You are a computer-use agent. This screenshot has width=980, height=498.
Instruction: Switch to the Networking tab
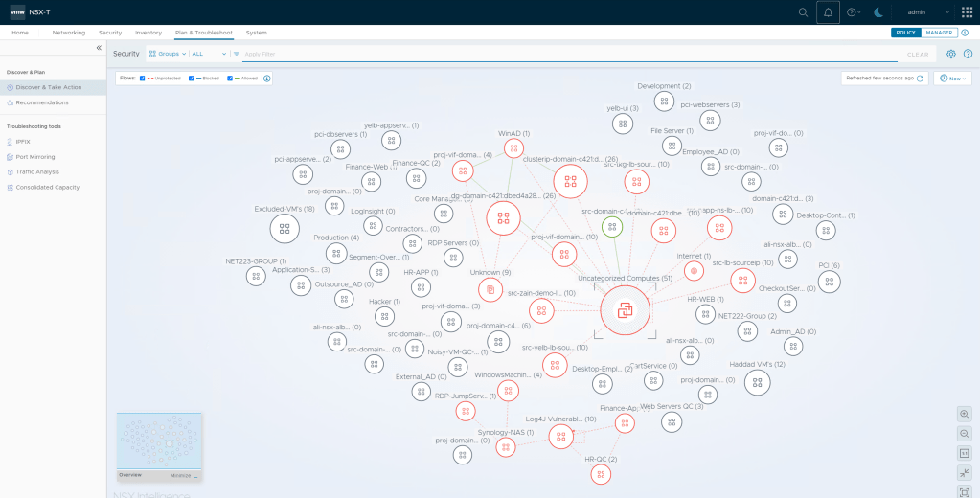pyautogui.click(x=69, y=33)
